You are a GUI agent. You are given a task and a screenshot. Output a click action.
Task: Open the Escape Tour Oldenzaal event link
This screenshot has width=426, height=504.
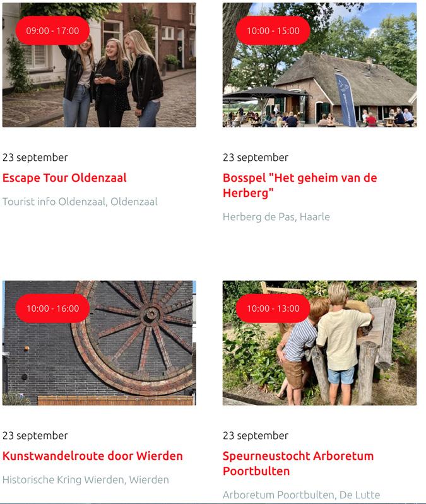pyautogui.click(x=64, y=178)
